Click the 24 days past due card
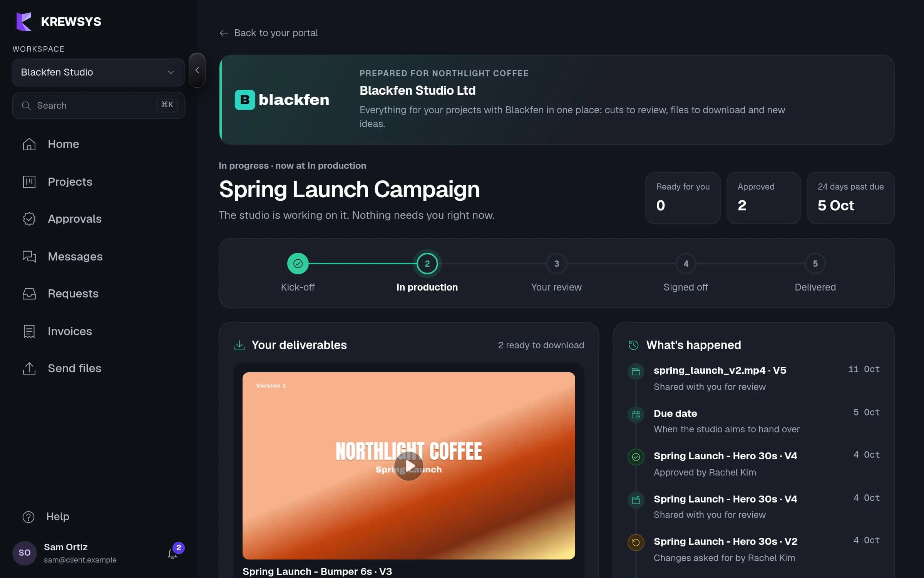924x578 pixels. [x=850, y=198]
